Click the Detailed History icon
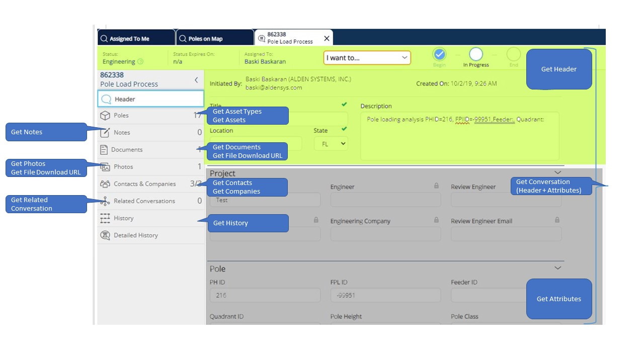 (105, 235)
